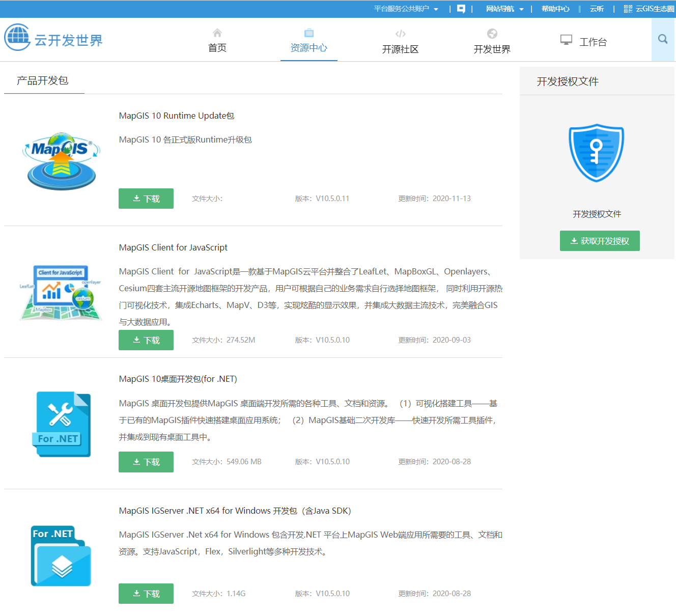Go to 首页 navigation tab

click(217, 48)
